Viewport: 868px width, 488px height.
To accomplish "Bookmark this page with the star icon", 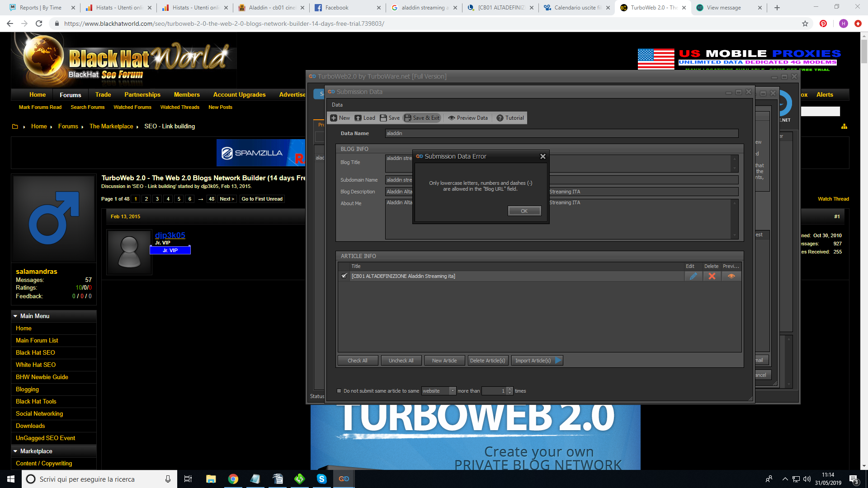I will tap(805, 23).
